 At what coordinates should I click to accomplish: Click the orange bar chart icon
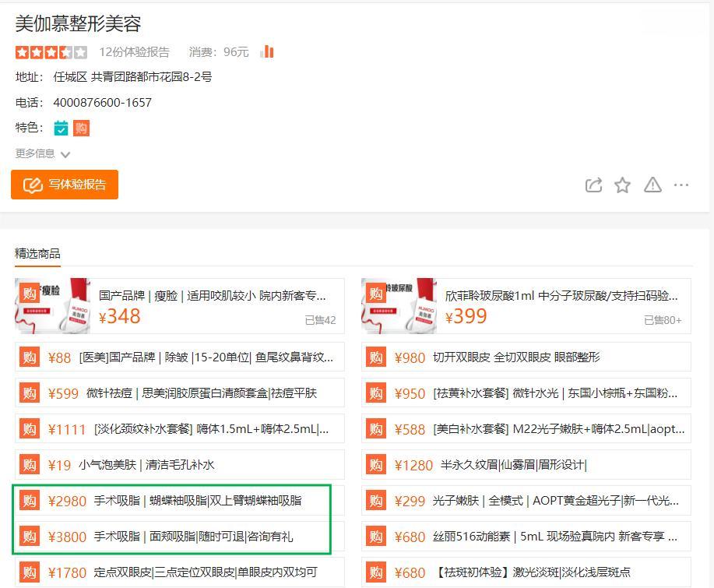pos(267,52)
